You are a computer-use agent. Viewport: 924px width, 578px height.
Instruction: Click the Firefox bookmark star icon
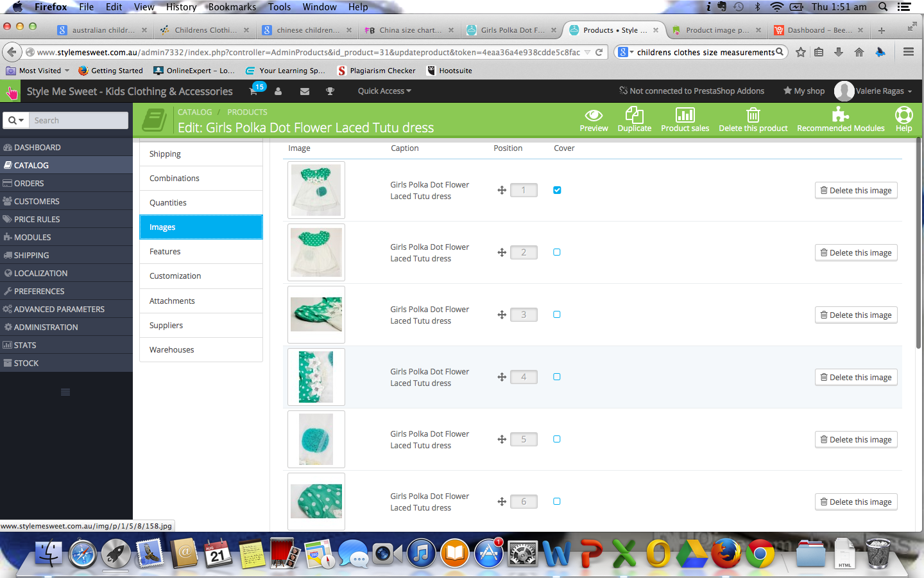(800, 52)
